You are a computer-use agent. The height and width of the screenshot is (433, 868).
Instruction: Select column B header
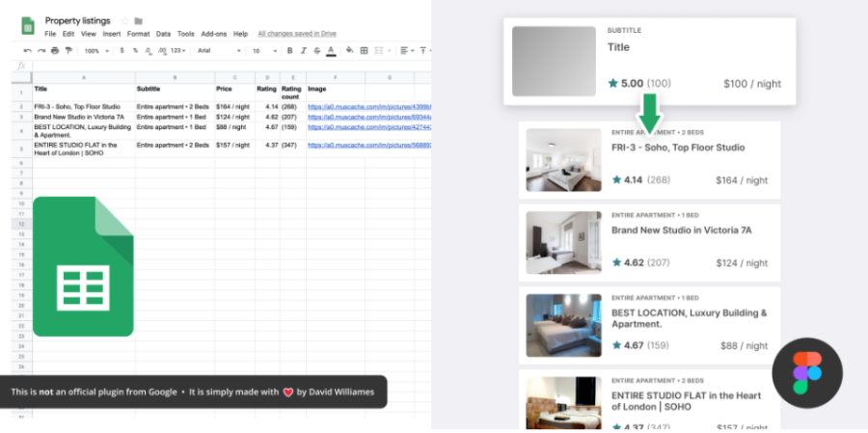click(175, 77)
